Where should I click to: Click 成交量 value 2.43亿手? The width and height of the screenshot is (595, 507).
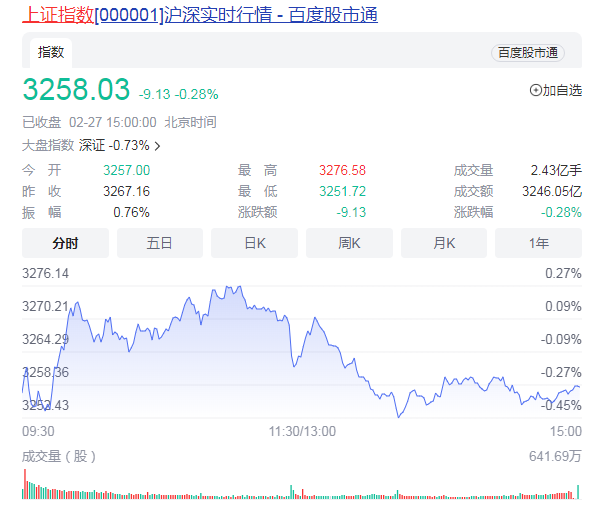pyautogui.click(x=556, y=170)
